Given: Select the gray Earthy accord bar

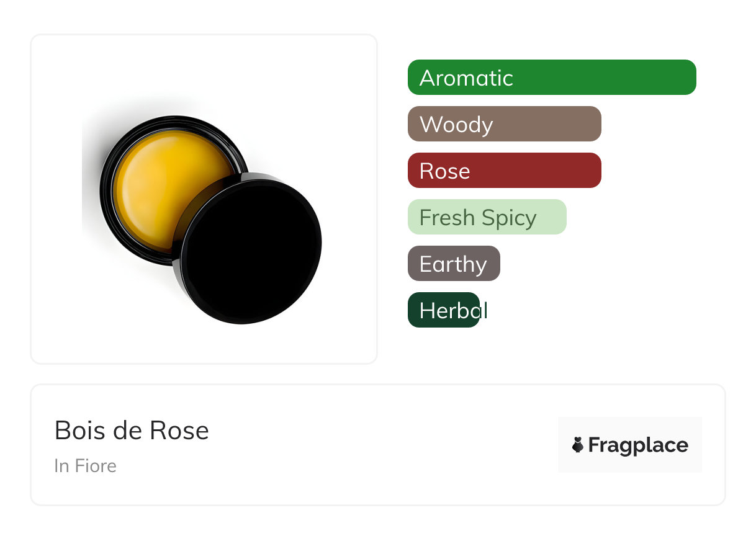Looking at the screenshot, I should coord(453,264).
